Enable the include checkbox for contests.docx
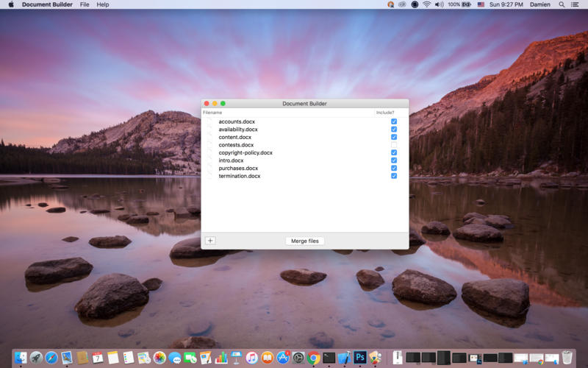The width and height of the screenshot is (588, 368). coord(394,145)
